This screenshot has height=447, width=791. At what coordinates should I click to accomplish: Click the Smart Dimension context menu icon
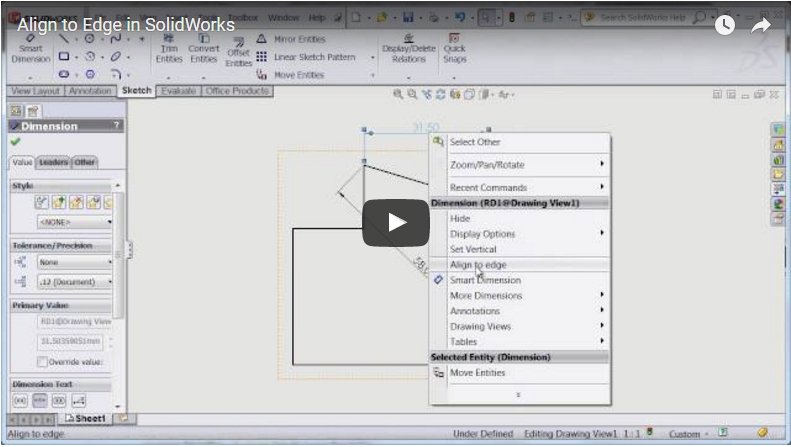(438, 280)
